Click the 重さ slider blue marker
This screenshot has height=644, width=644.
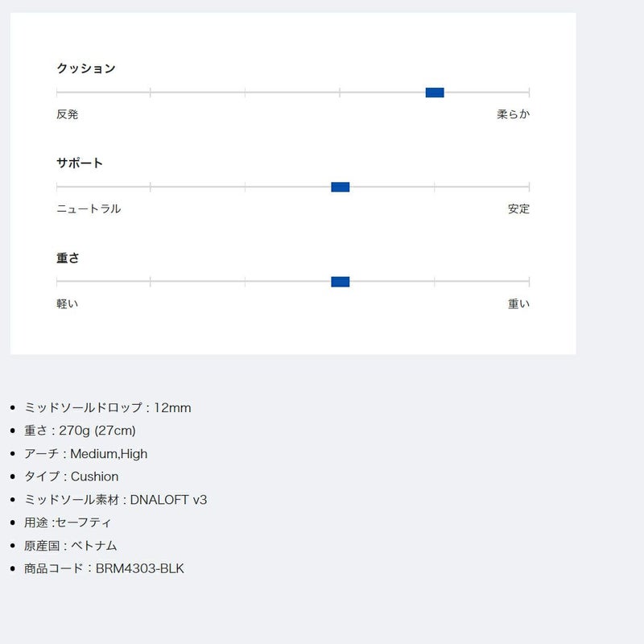341,282
